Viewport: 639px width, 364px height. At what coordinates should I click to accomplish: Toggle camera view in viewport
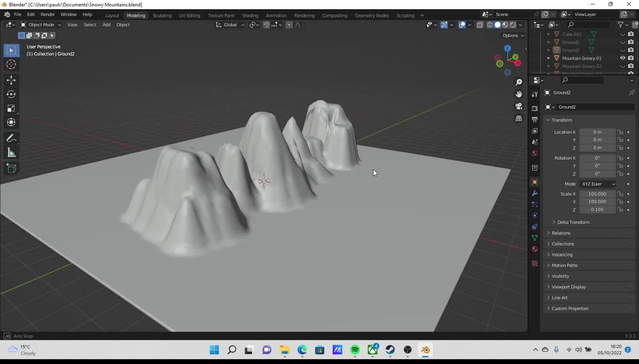pyautogui.click(x=519, y=107)
